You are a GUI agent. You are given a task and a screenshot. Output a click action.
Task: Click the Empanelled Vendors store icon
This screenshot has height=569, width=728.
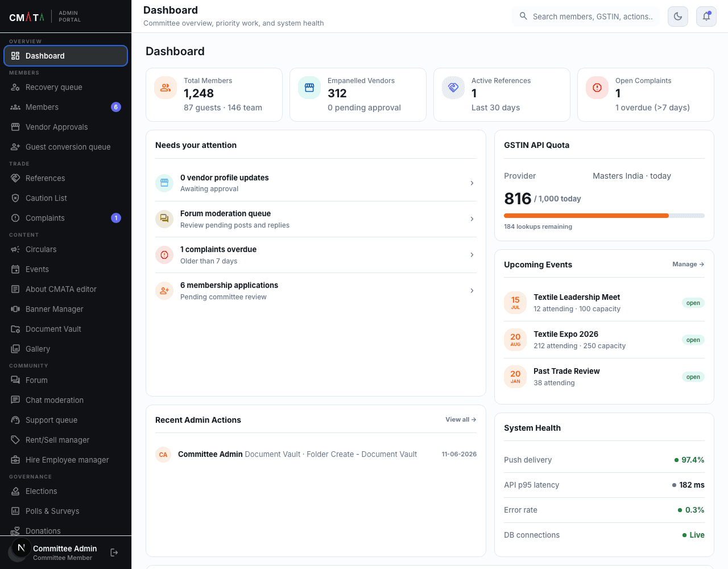[309, 88]
